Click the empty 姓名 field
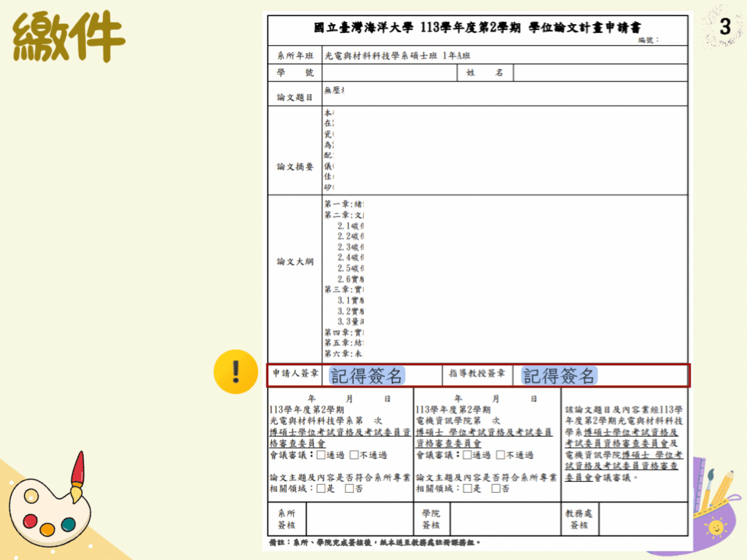This screenshot has width=747, height=560. pyautogui.click(x=600, y=73)
